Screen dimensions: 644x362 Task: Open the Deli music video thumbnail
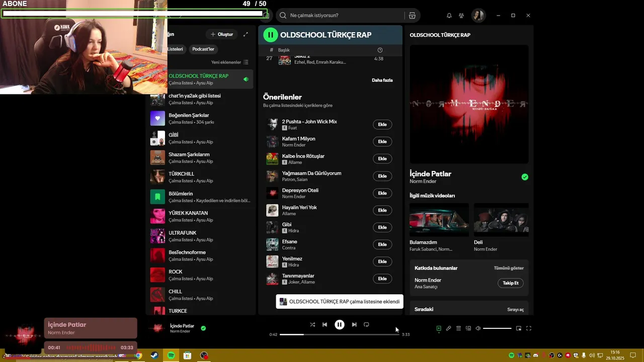[x=501, y=220]
